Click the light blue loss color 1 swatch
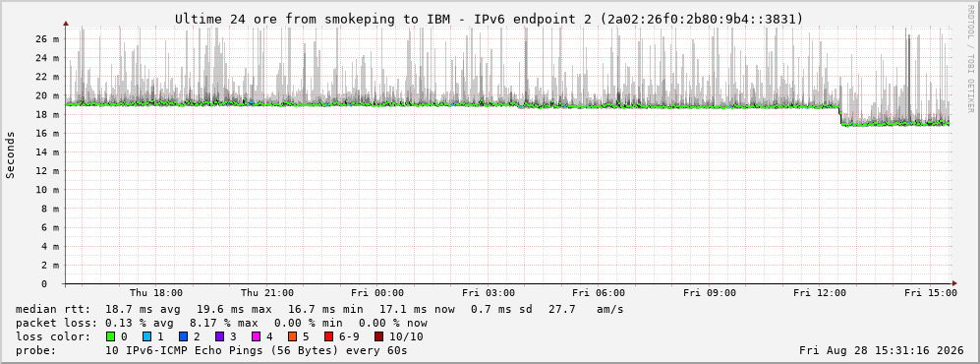The height and width of the screenshot is (364, 980). point(146,336)
